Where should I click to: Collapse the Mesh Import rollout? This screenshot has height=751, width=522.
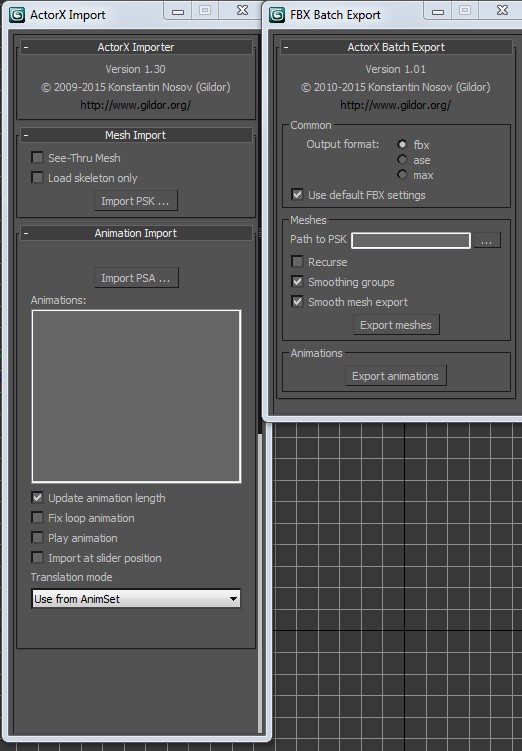(136, 135)
